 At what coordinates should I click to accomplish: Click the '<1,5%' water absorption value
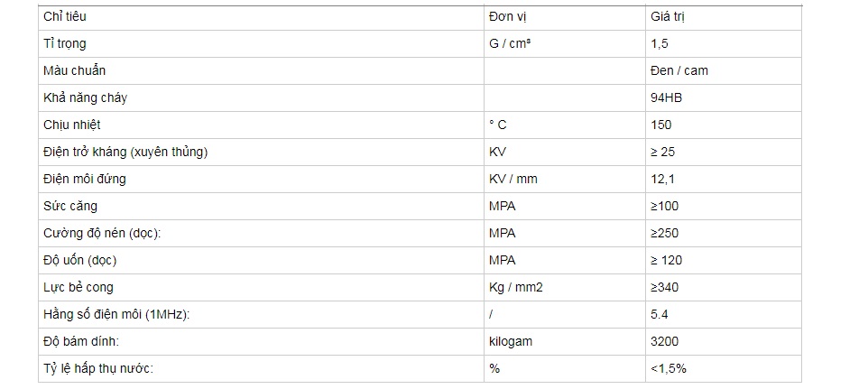pos(668,368)
